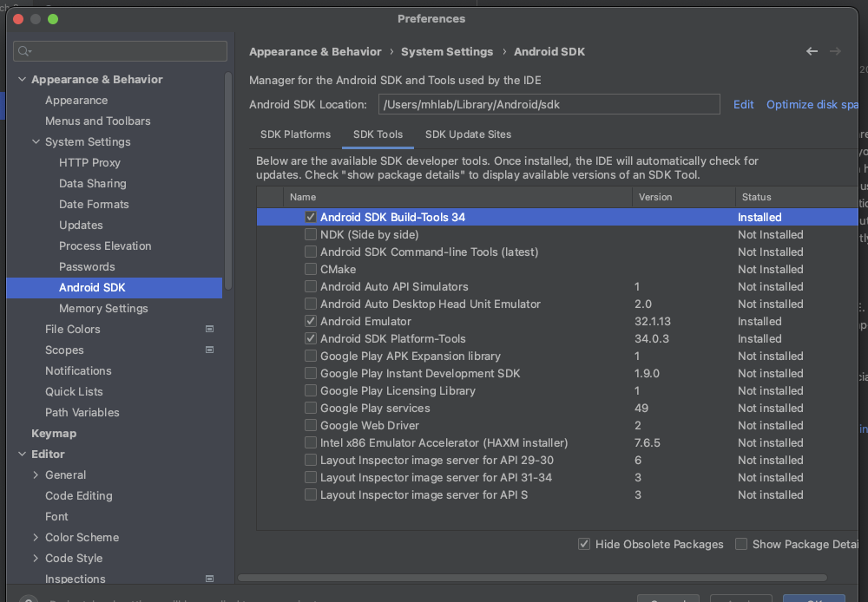Click the Android SDK Location path field

click(x=549, y=105)
